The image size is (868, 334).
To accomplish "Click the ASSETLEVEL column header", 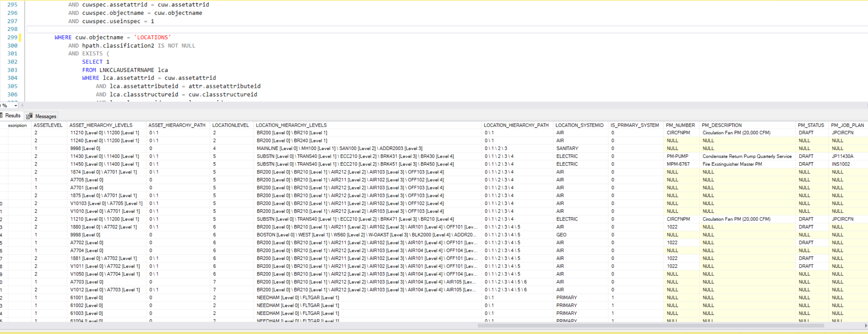I will (48, 125).
